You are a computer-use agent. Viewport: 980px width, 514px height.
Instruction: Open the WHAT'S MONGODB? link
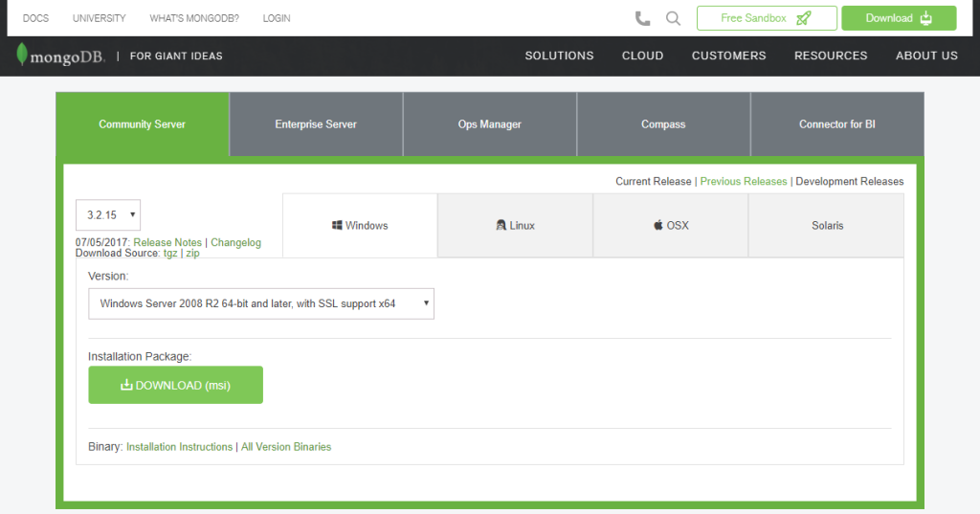point(193,18)
